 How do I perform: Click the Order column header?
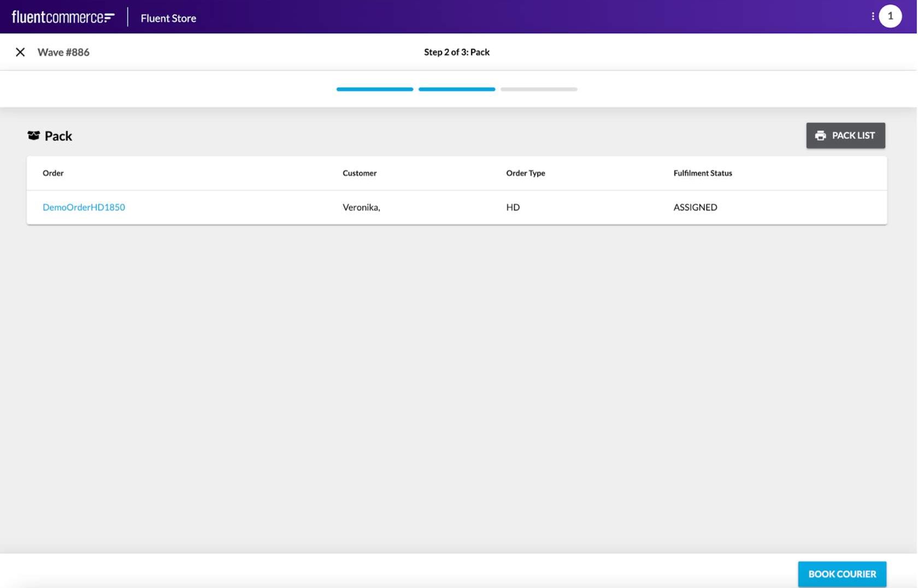pyautogui.click(x=53, y=173)
